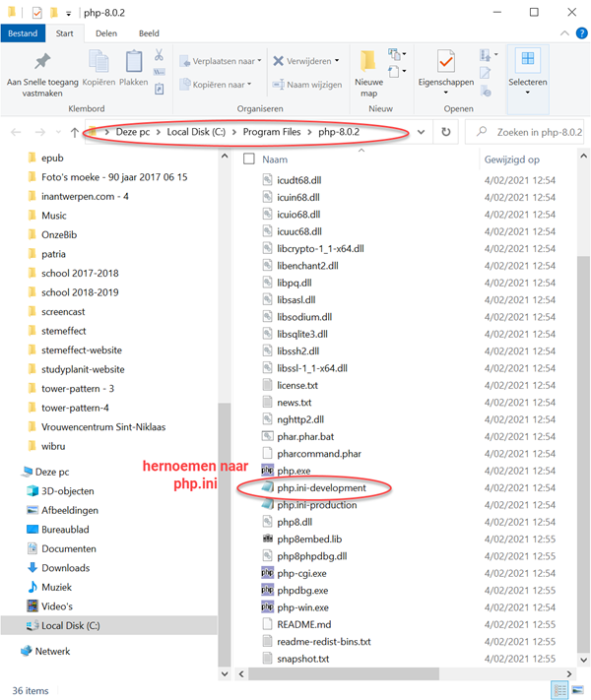
Task: Click Program Files in the address path
Action: point(272,132)
